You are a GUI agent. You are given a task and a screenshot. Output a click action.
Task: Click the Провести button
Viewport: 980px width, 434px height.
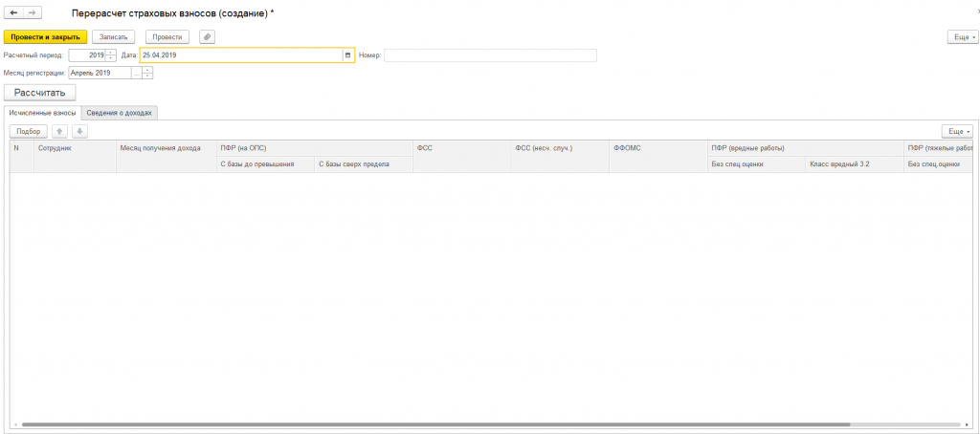pyautogui.click(x=167, y=36)
